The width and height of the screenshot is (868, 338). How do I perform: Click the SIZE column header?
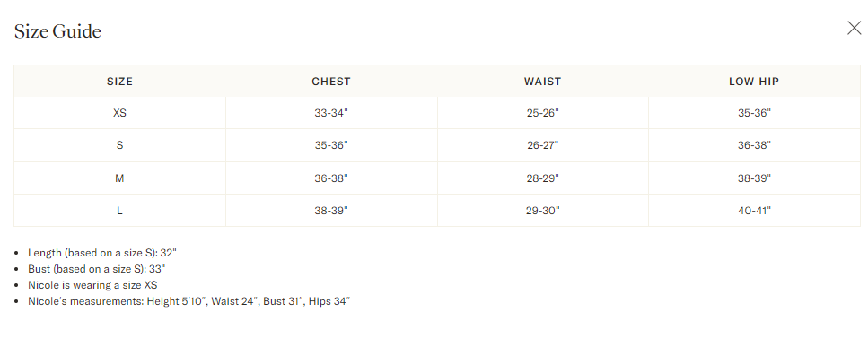(119, 82)
